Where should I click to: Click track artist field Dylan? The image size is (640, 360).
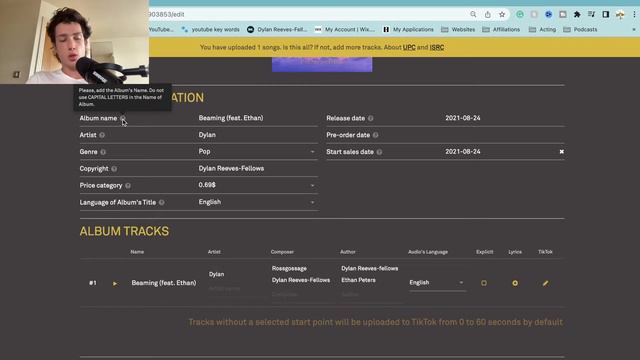[x=216, y=274]
